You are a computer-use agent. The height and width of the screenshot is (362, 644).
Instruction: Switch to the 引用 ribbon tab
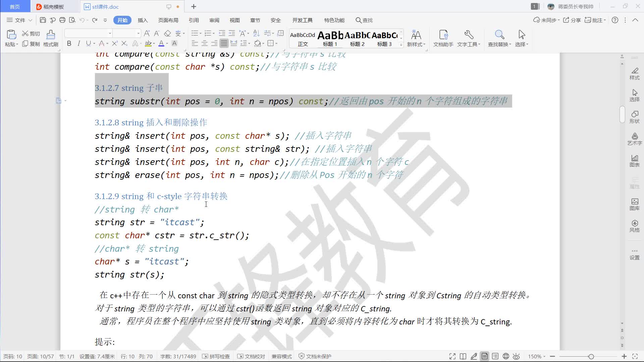tap(194, 20)
